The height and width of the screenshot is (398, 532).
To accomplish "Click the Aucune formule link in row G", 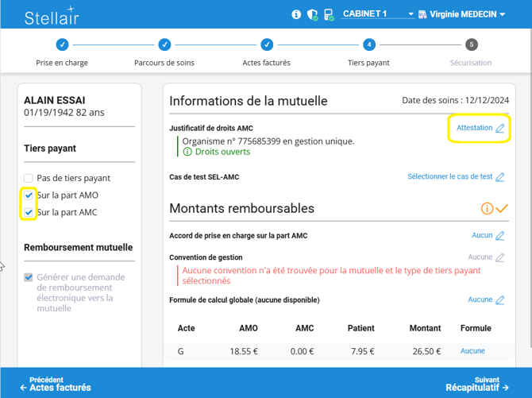I will [472, 351].
